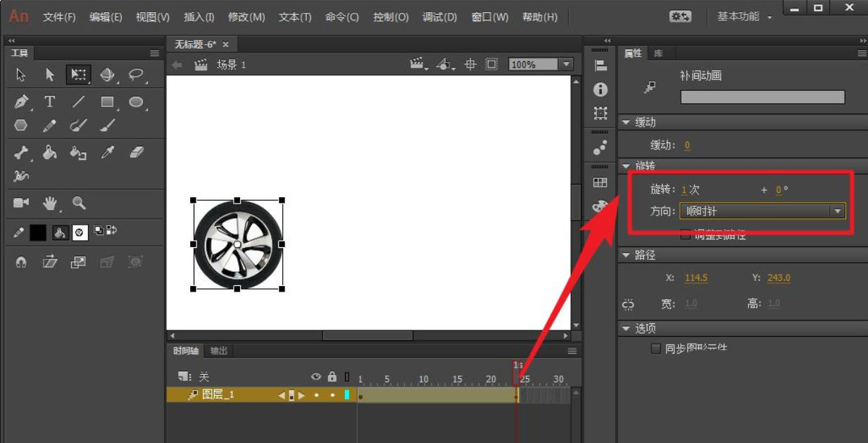Collapse the 路径 section
Screen dimensions: 868x443
pyautogui.click(x=626, y=256)
